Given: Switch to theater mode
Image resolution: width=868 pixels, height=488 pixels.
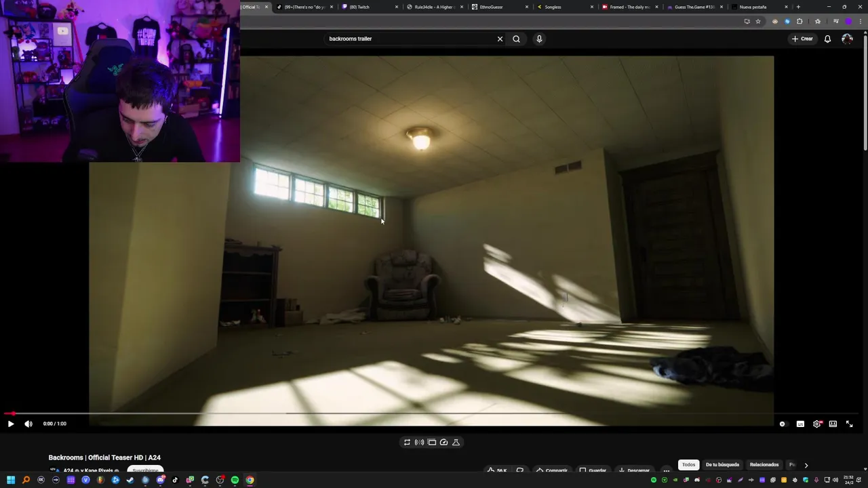Looking at the screenshot, I should [833, 424].
